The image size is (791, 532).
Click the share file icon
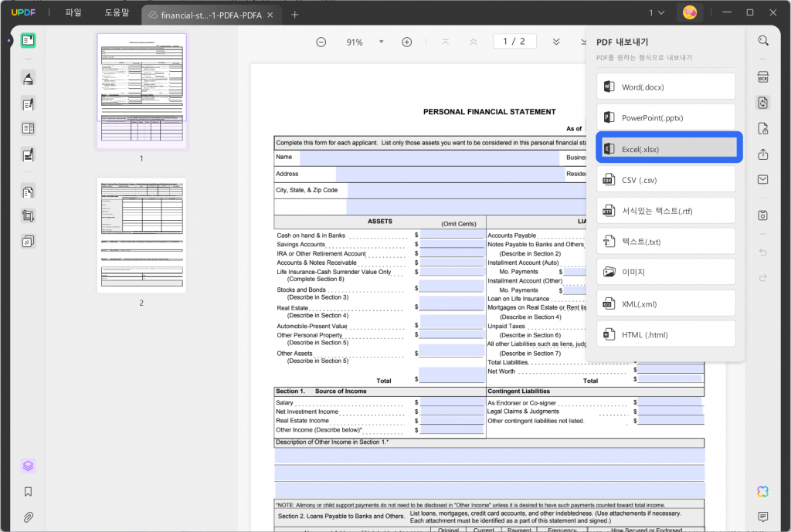tap(763, 154)
